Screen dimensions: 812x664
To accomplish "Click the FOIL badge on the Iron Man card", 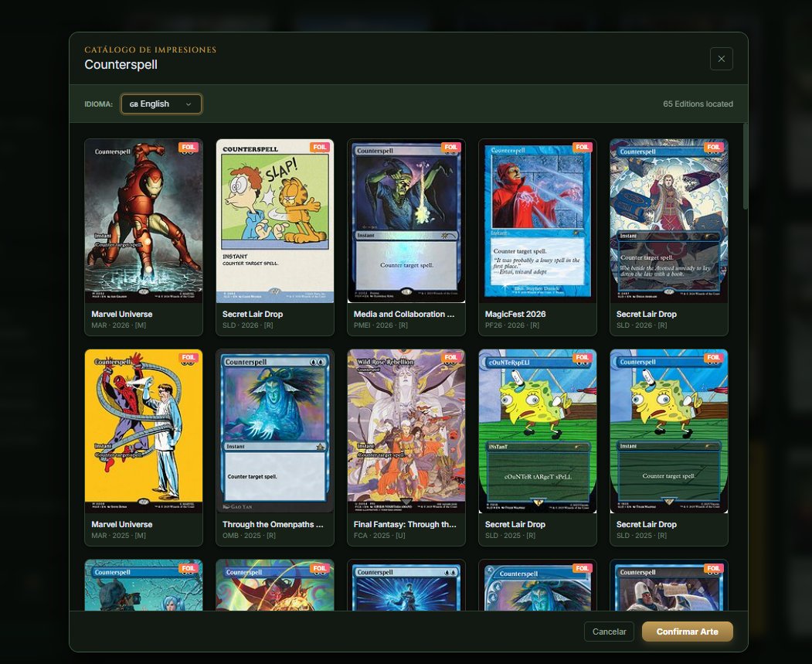I will coord(189,147).
